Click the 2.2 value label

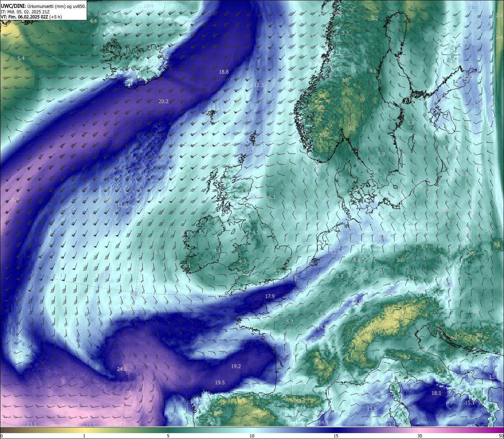click(454, 338)
